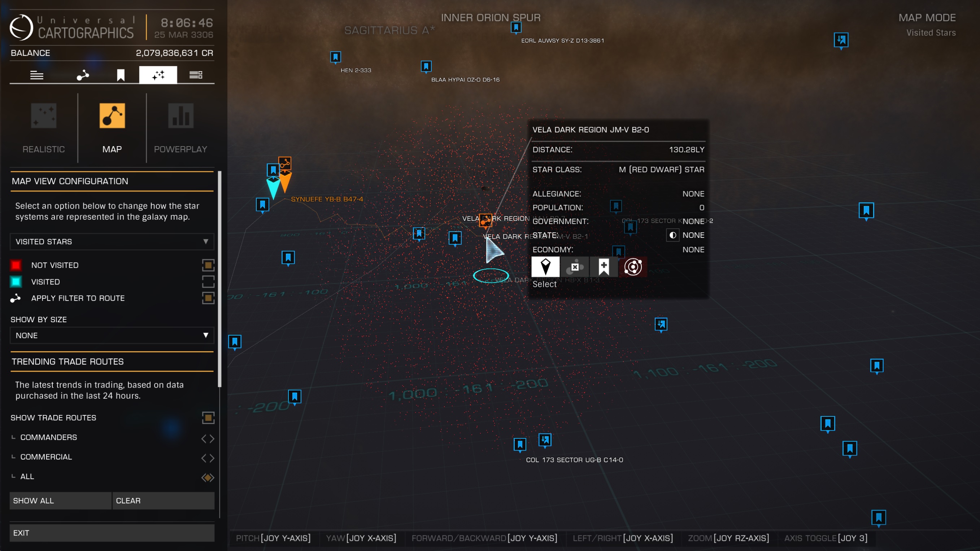This screenshot has height=551, width=980.
Task: Toggle the Visited filter checkbox
Action: (x=208, y=281)
